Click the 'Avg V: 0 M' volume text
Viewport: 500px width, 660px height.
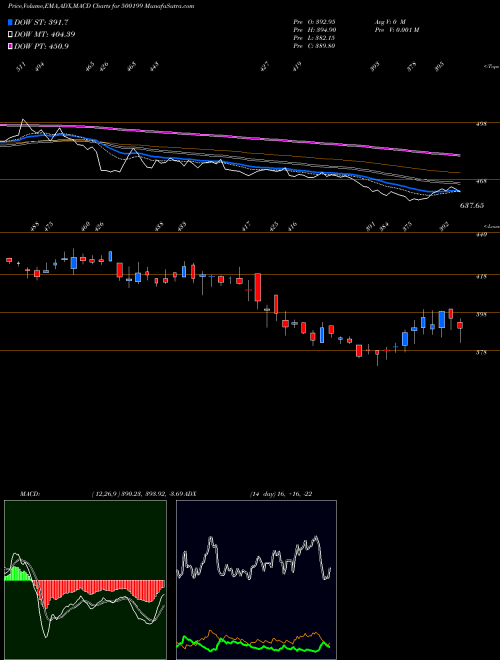pos(389,21)
